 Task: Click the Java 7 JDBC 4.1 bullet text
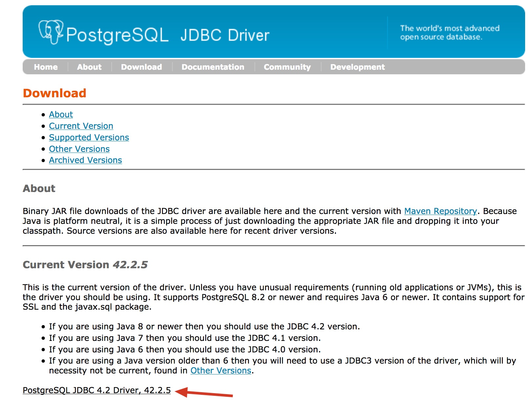click(185, 338)
